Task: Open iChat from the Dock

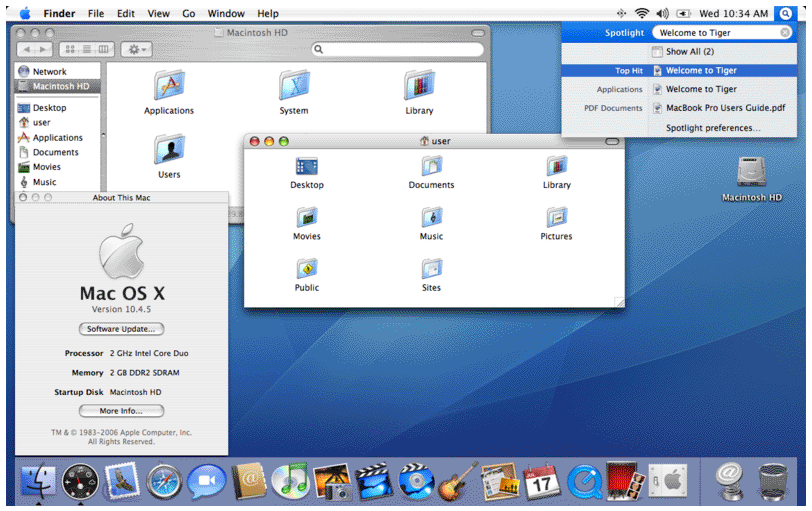Action: tap(206, 481)
